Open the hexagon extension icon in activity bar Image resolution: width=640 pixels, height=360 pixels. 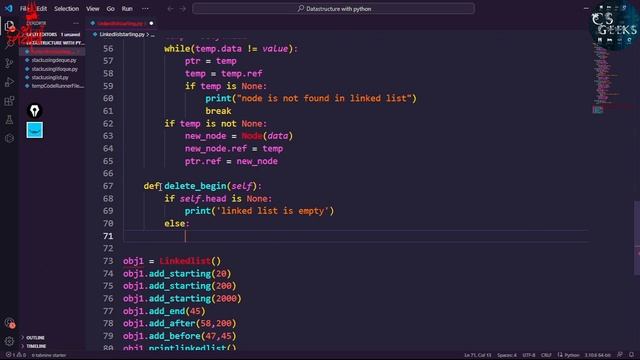[9, 138]
